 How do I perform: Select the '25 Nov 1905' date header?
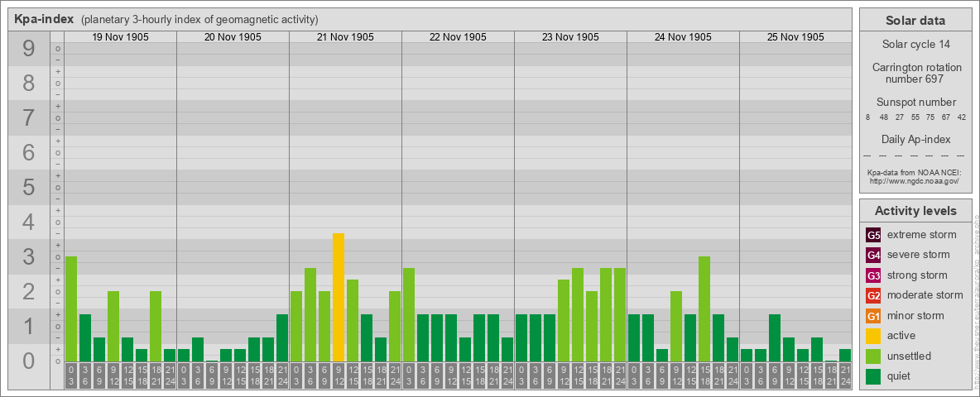click(795, 37)
